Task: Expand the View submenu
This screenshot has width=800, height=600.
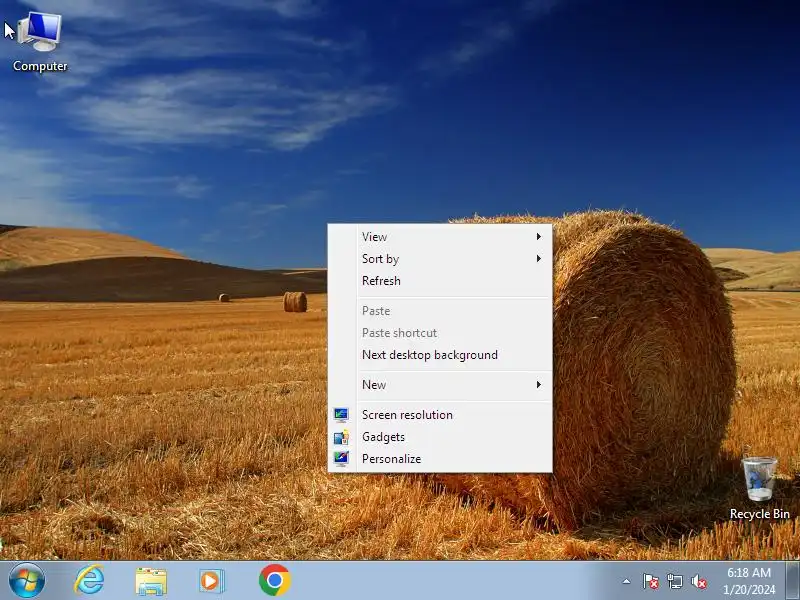Action: click(440, 237)
